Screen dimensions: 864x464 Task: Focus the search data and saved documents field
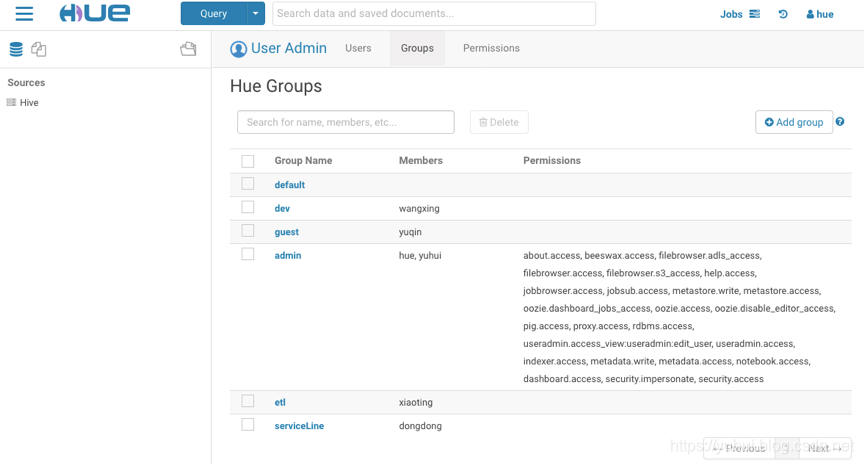coord(434,14)
